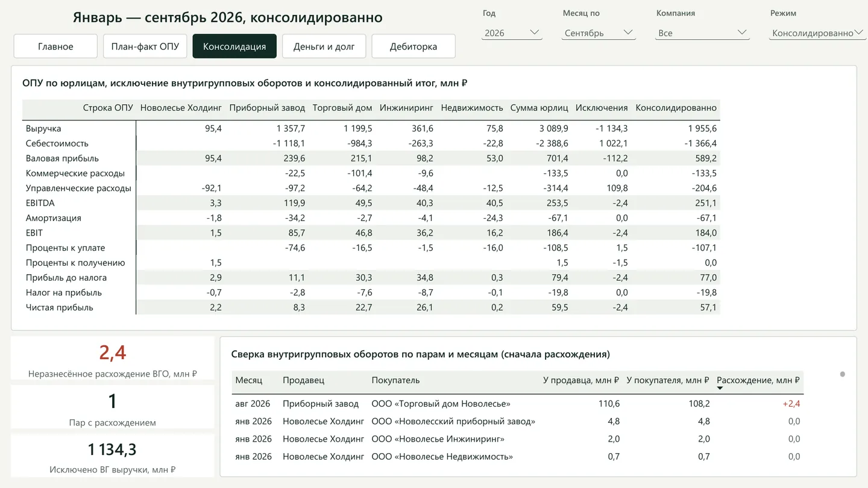Viewport: 868px width, 488px height.
Task: Click the Консолидировано column header
Action: click(676, 108)
